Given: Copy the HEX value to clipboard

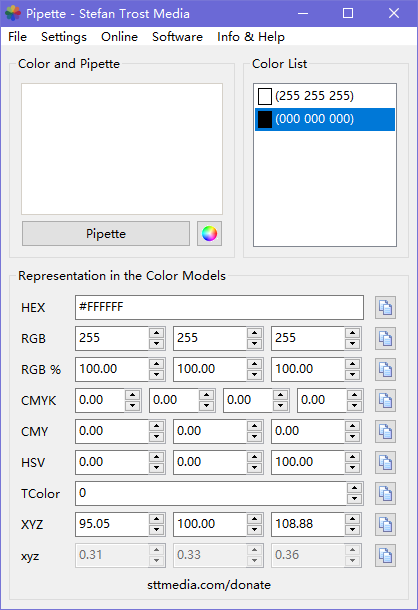Looking at the screenshot, I should pyautogui.click(x=385, y=307).
